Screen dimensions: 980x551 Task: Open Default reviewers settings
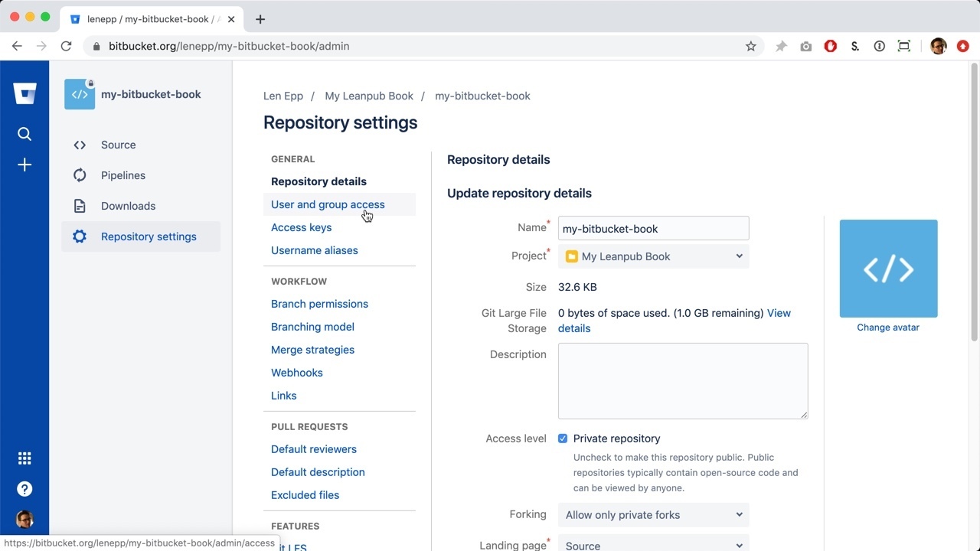pos(314,449)
